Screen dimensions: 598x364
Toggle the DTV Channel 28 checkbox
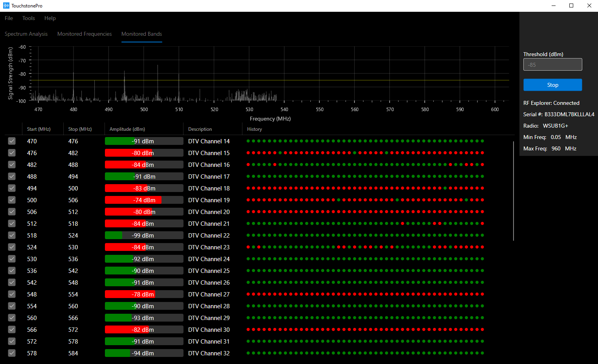[12, 306]
